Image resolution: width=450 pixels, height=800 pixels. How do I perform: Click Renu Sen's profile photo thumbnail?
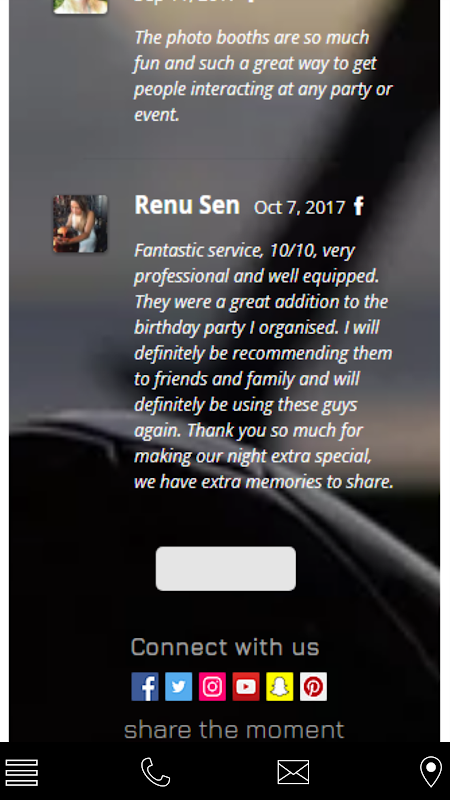(80, 223)
